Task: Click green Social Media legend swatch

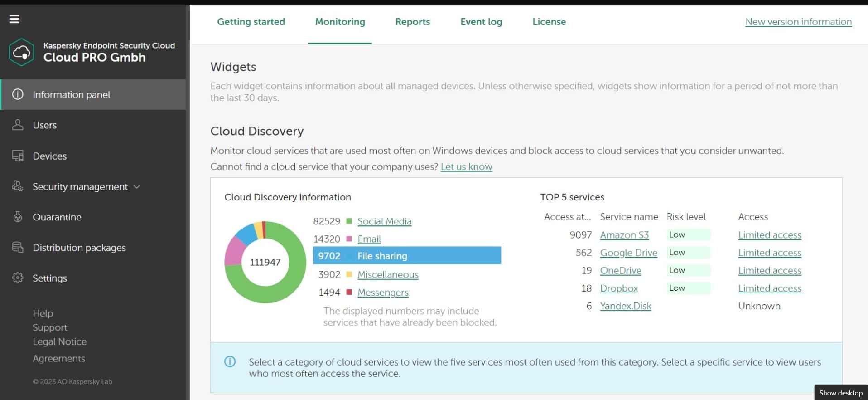Action: (349, 221)
